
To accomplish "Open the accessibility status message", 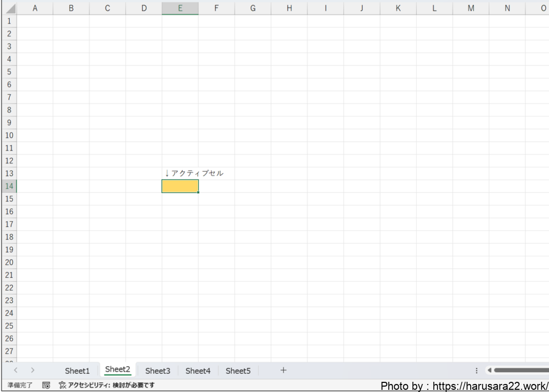I will click(x=111, y=385).
